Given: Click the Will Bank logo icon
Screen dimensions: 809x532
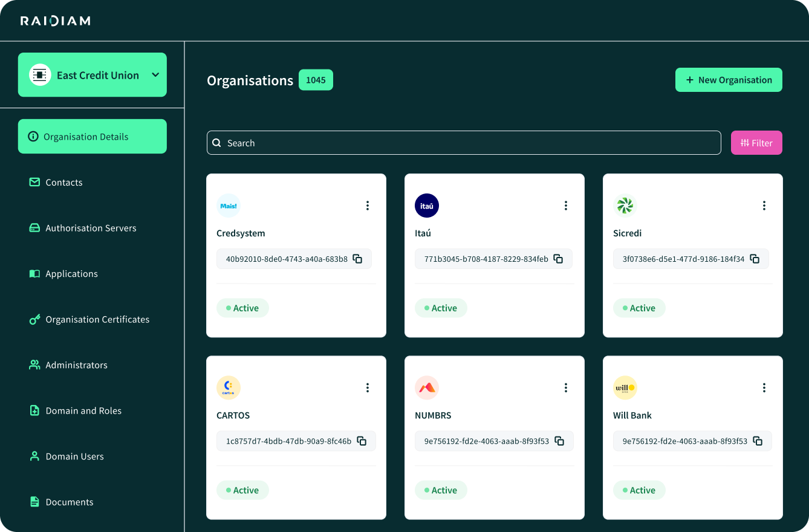Looking at the screenshot, I should [625, 388].
